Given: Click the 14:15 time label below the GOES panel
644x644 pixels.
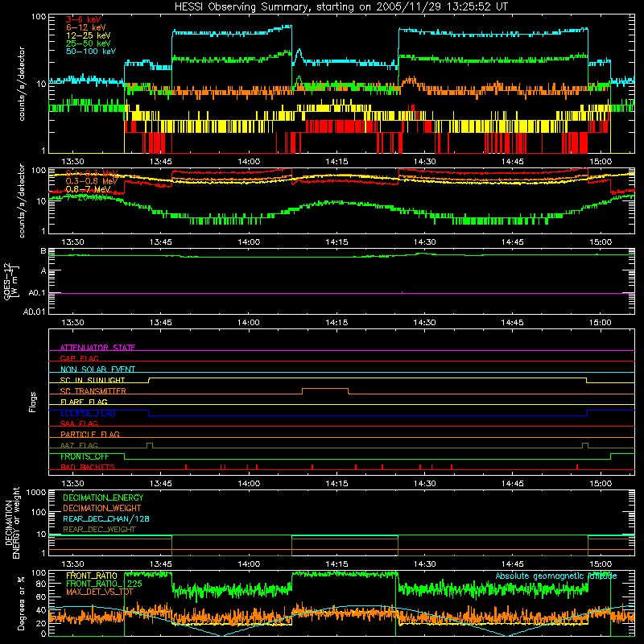Looking at the screenshot, I should (336, 323).
